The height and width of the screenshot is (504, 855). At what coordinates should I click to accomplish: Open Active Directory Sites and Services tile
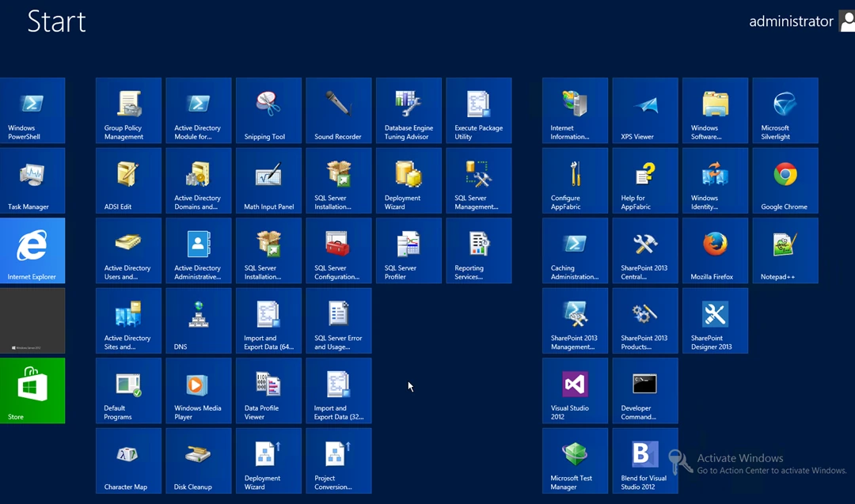point(129,320)
